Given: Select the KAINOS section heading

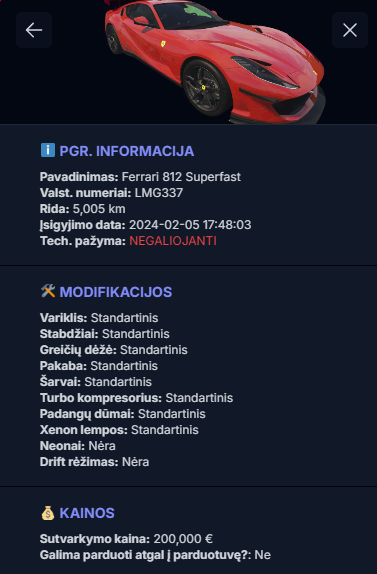Looking at the screenshot, I should [87, 513].
